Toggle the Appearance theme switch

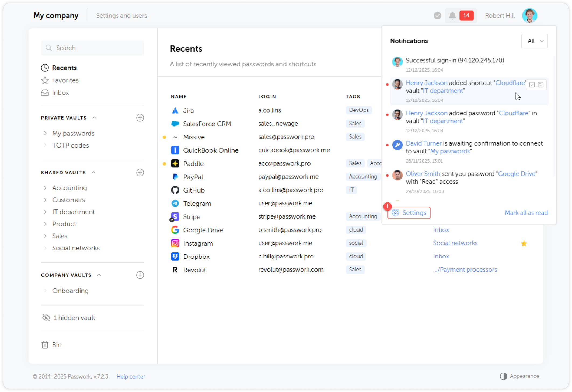[x=504, y=376]
